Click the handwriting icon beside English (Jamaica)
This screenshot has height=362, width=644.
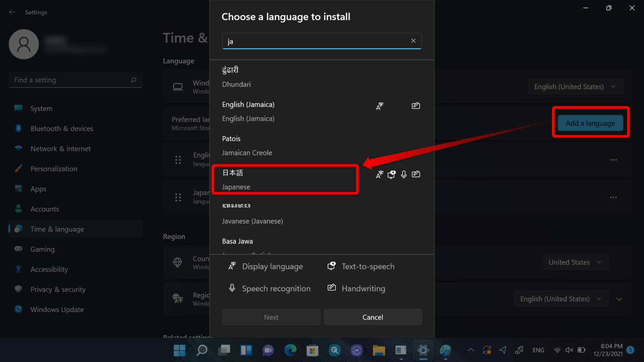415,106
